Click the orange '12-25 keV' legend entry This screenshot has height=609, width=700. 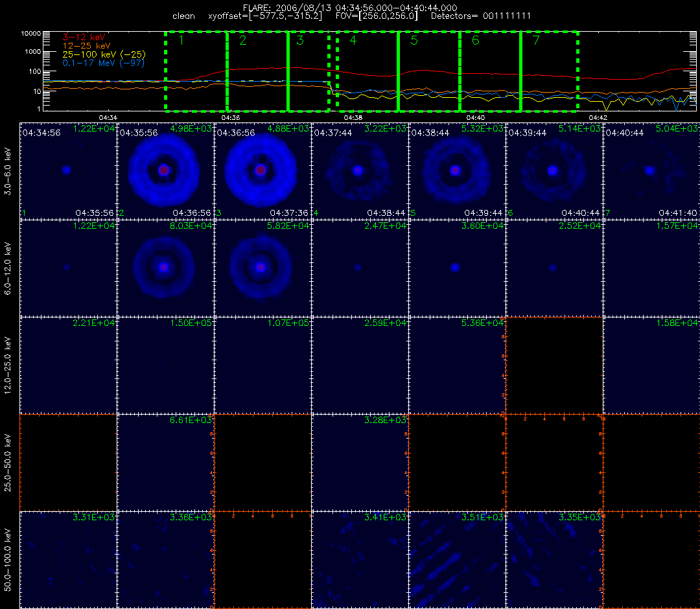[x=86, y=46]
